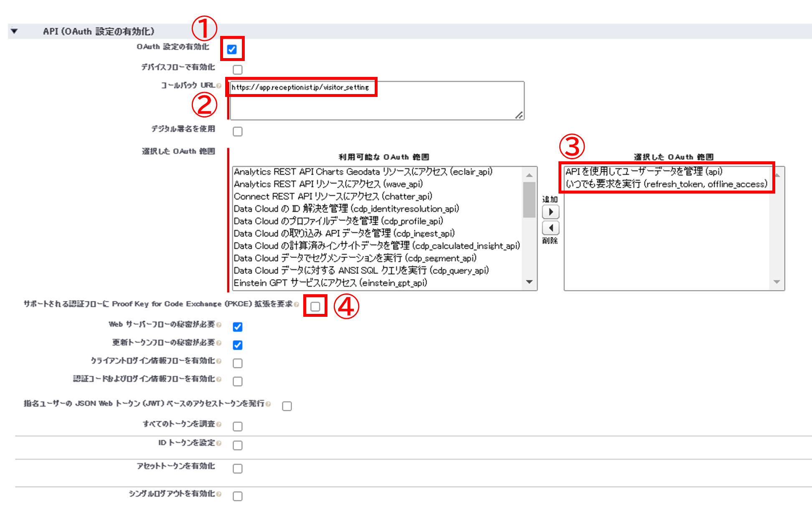The height and width of the screenshot is (517, 812).
Task: Open help icon beside 更新トークンフローの秘密が必要
Action: click(x=219, y=343)
